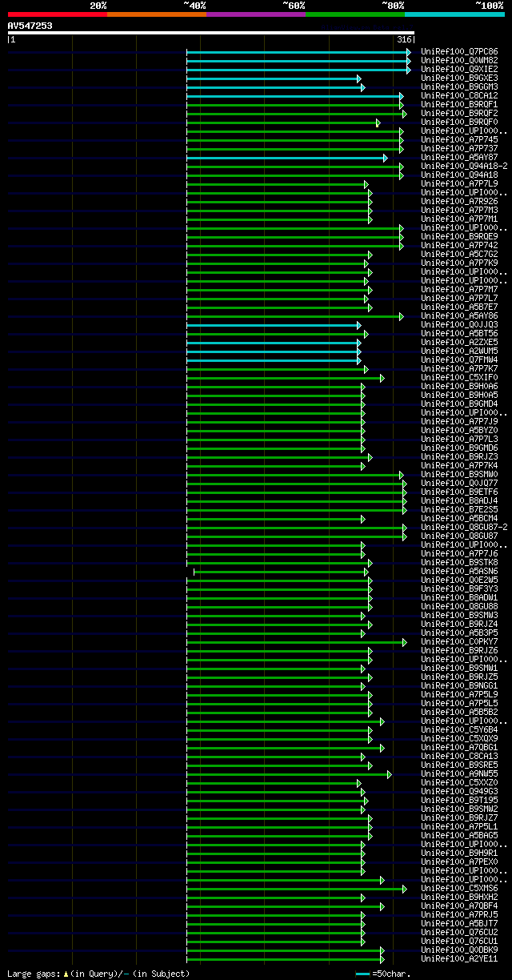Select the UniRef100_A5B5B2 label
The image size is (512, 980).
pos(459,712)
